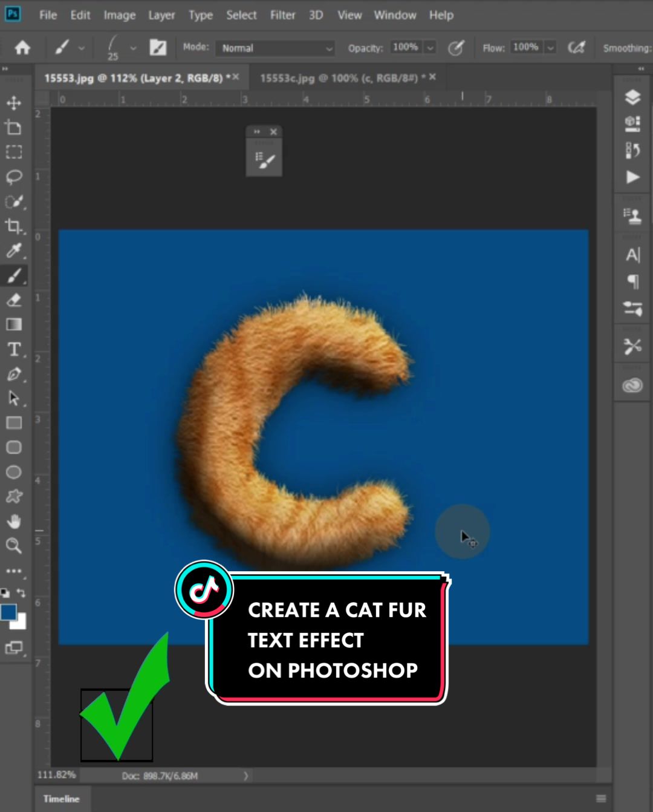Viewport: 653px width, 812px height.
Task: Select the Path Selection tool
Action: point(14,398)
